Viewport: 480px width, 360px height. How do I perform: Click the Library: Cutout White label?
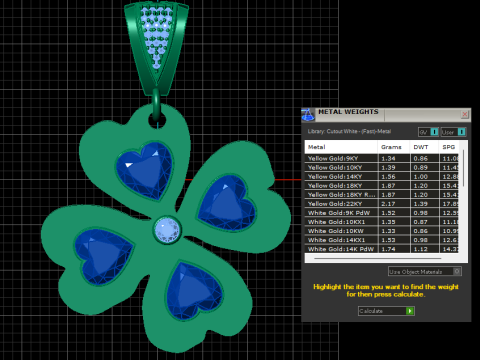coord(349,131)
